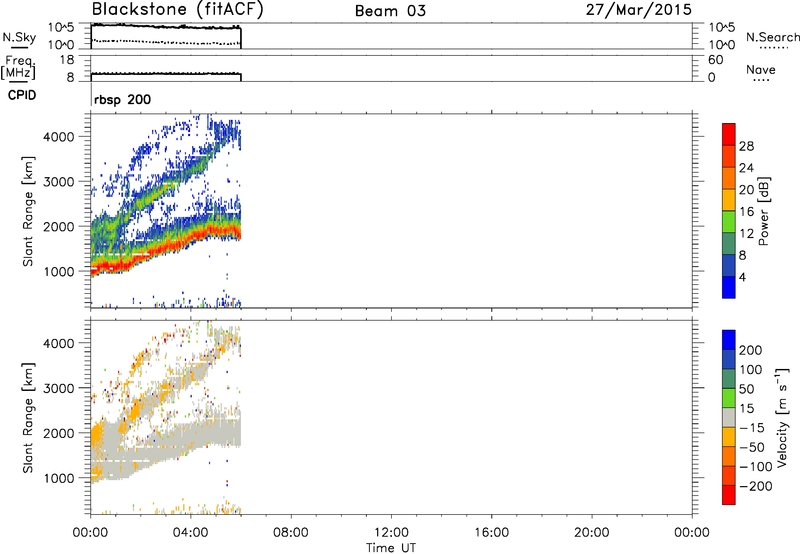Click the gray segment of the Velocity color bar
Viewport: 800px width, 554px height.
point(729,417)
